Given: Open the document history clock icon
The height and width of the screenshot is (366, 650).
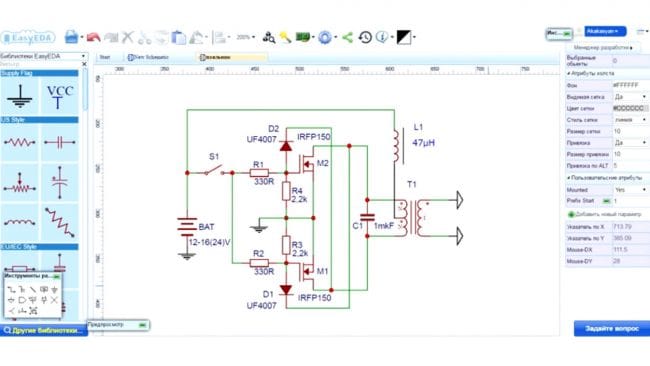Looking at the screenshot, I should [365, 38].
